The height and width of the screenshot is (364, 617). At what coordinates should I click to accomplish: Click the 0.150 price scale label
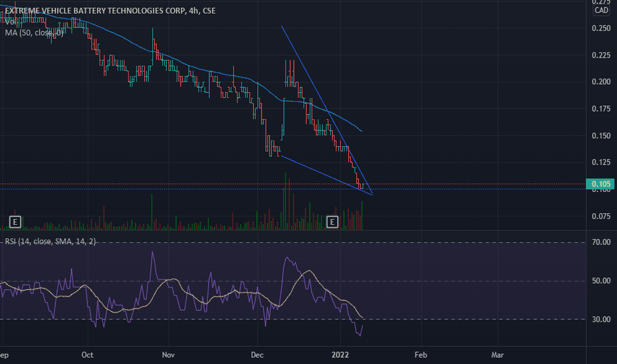pyautogui.click(x=601, y=136)
